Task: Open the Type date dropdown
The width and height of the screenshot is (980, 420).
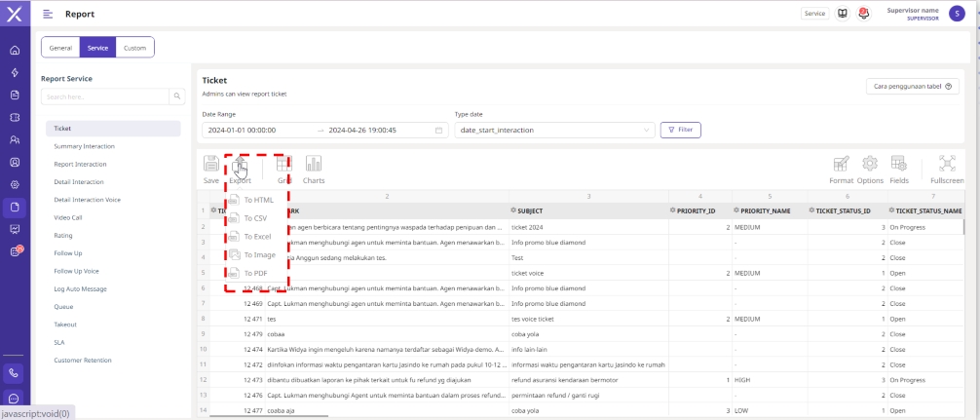Action: (554, 130)
